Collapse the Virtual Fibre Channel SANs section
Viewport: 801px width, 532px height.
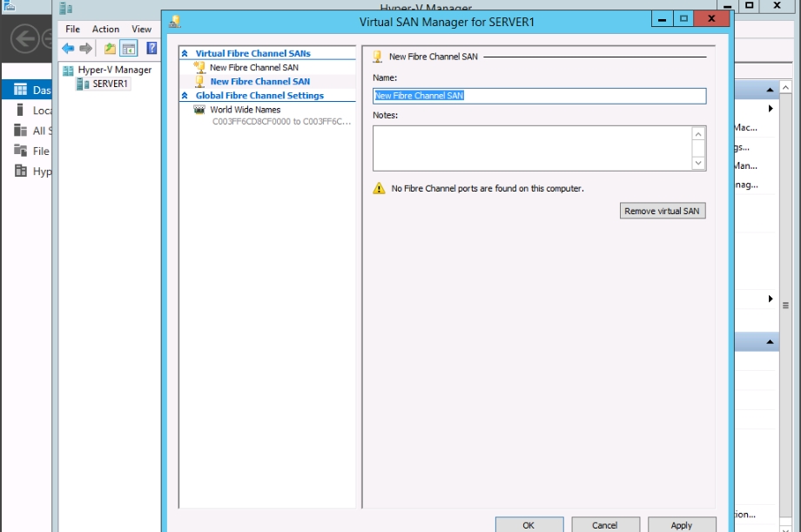click(x=185, y=53)
